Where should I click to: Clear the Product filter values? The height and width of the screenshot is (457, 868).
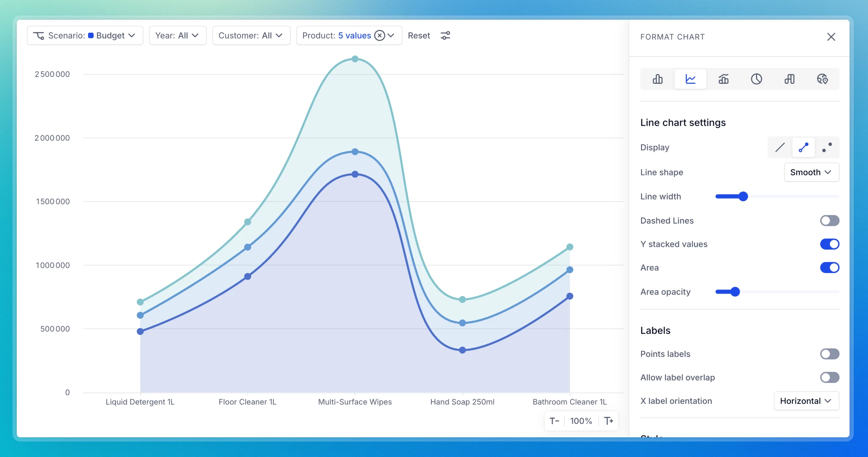click(x=379, y=36)
